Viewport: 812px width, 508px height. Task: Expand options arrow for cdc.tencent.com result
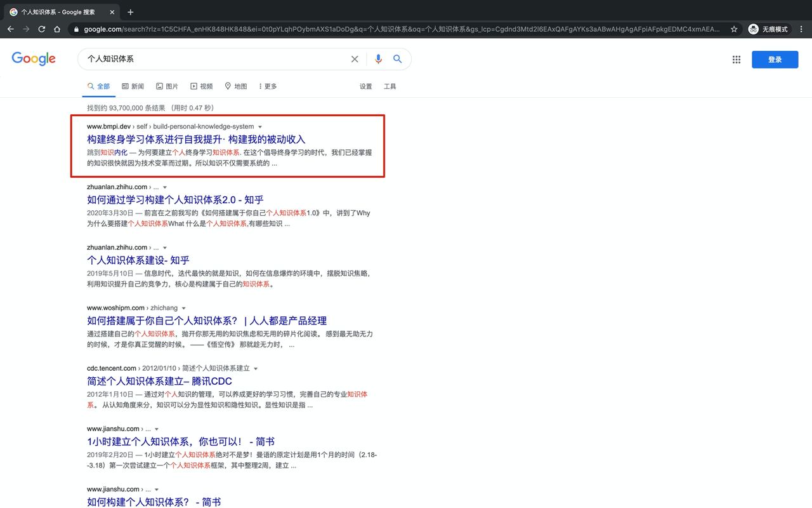(256, 369)
